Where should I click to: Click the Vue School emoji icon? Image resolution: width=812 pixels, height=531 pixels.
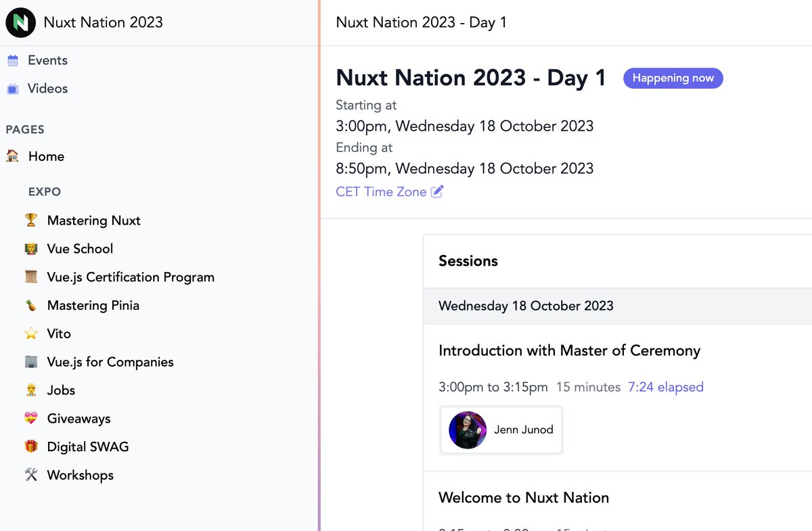[x=31, y=248]
